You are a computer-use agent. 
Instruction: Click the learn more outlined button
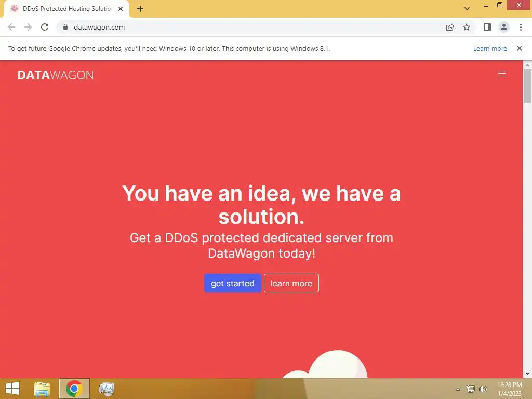pos(291,283)
